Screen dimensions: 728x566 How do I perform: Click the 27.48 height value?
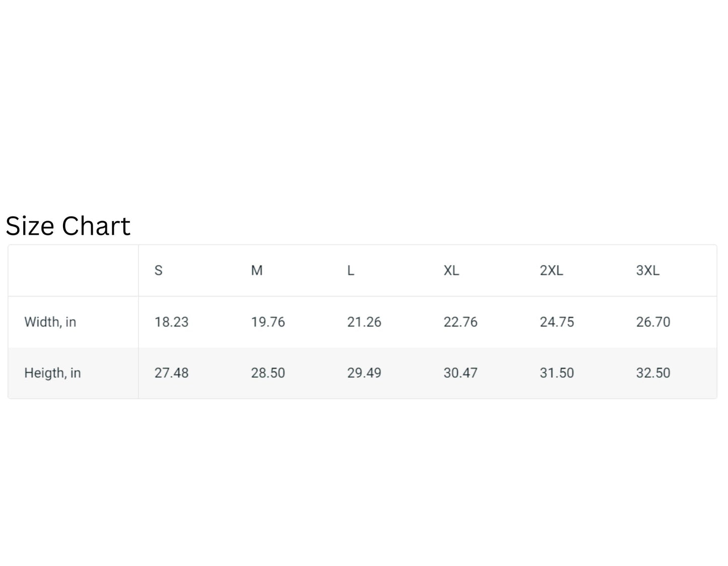click(x=171, y=373)
